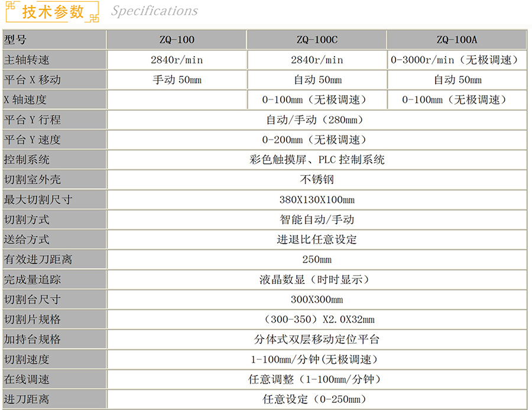The image size is (532, 410).
Task: Click the Specifications heading text
Action: pos(154,11)
